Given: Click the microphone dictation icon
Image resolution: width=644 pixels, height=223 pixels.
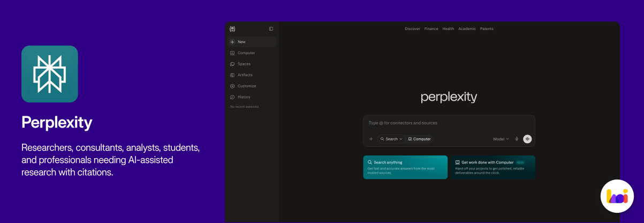Looking at the screenshot, I should coord(517,139).
